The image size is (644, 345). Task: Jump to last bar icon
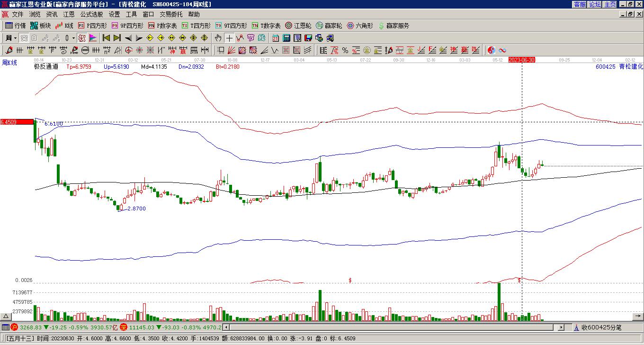[117, 38]
